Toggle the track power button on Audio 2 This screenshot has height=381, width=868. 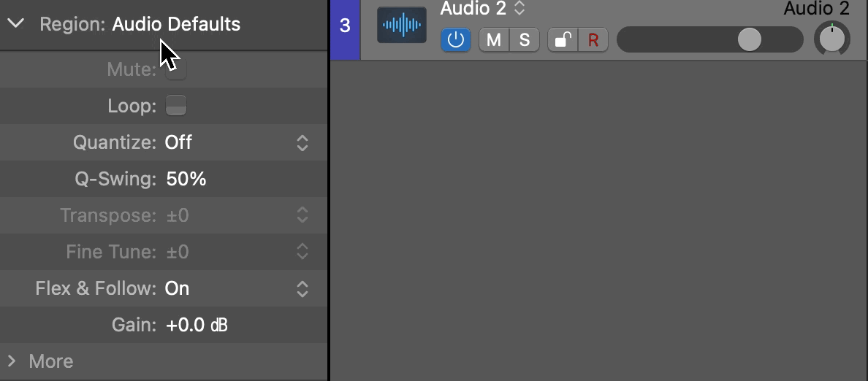456,40
